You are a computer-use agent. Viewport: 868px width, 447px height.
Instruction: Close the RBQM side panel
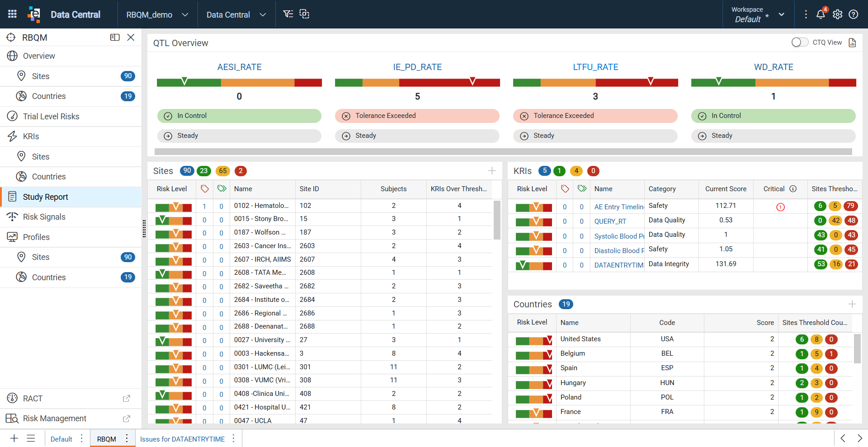(x=131, y=38)
